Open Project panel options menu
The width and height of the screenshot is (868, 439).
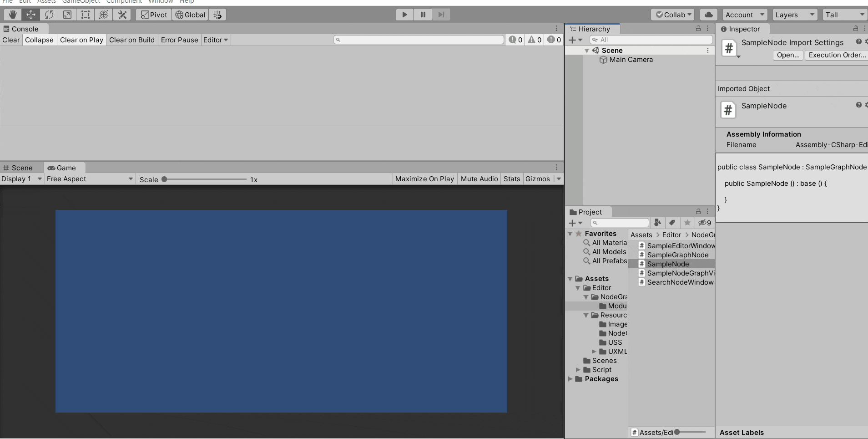(x=707, y=211)
